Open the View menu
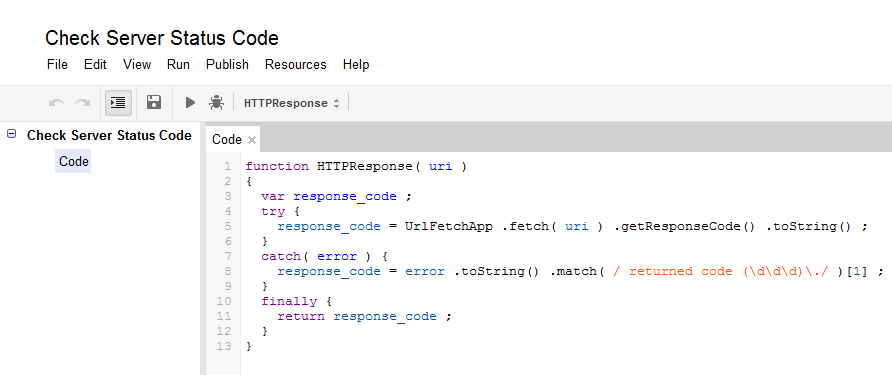Viewport: 892px width, 375px height. (x=137, y=65)
